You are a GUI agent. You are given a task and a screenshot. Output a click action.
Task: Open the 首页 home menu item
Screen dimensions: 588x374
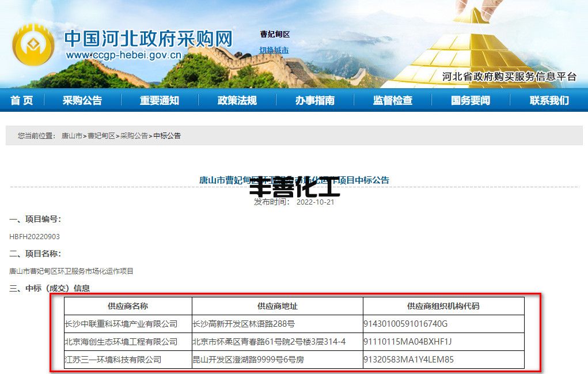click(22, 100)
